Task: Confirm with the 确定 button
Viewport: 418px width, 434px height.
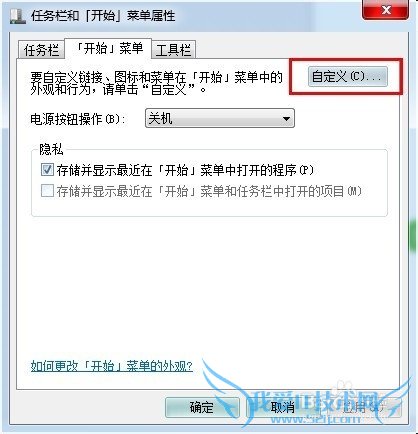Action: click(202, 407)
